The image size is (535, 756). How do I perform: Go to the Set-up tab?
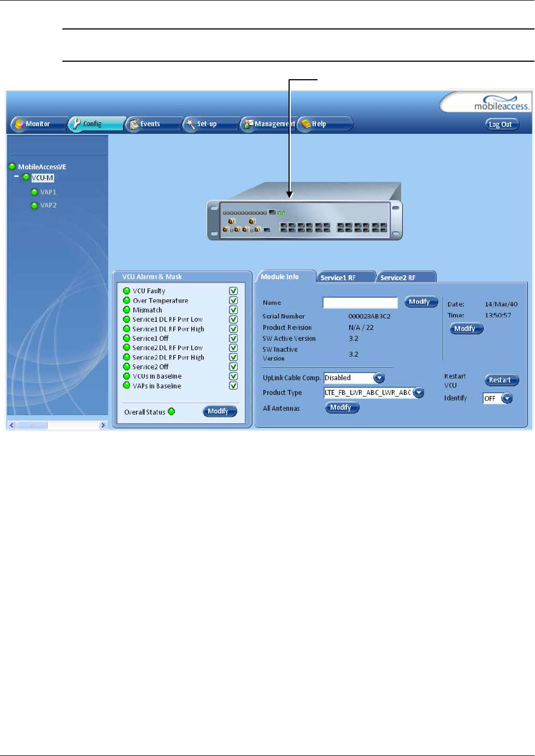tap(211, 124)
